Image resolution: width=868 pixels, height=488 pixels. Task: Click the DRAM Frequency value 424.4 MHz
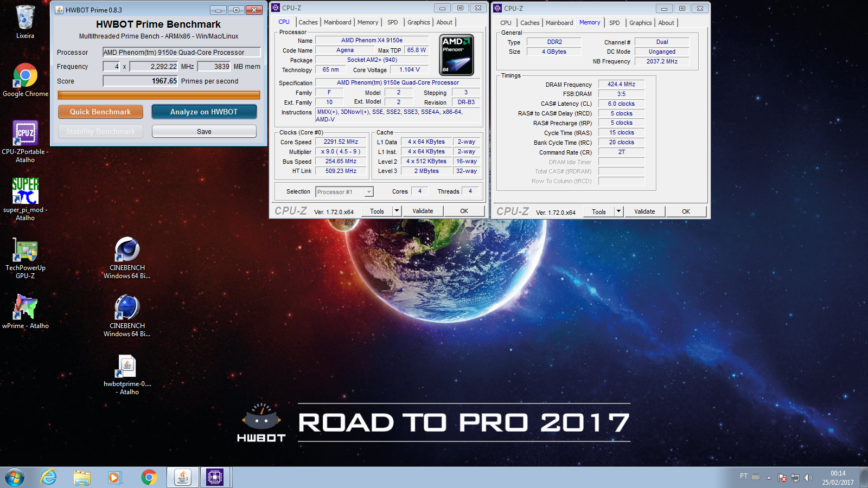pyautogui.click(x=621, y=84)
